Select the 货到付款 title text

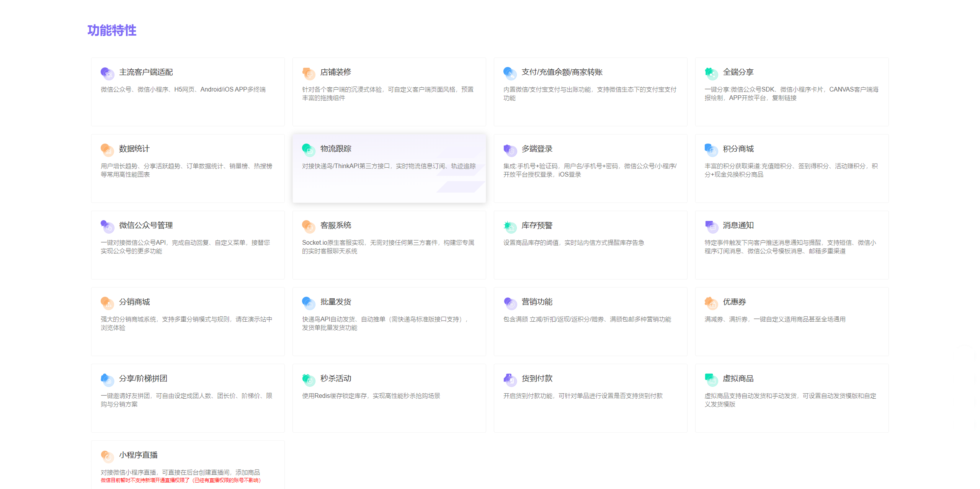click(x=537, y=378)
